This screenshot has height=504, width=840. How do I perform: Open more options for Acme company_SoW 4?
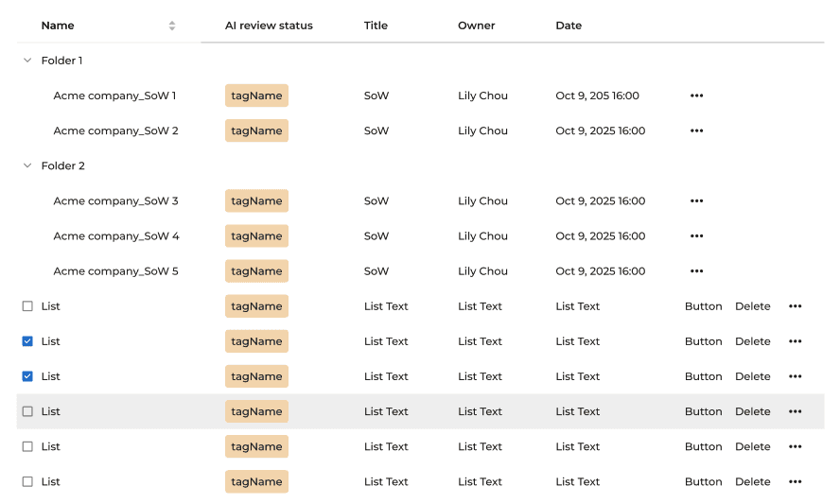tap(696, 235)
